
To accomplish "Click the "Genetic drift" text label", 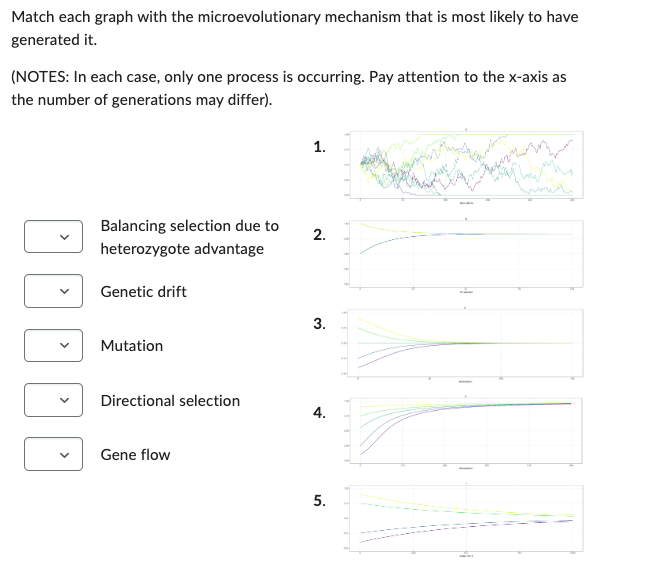I will (x=143, y=292).
